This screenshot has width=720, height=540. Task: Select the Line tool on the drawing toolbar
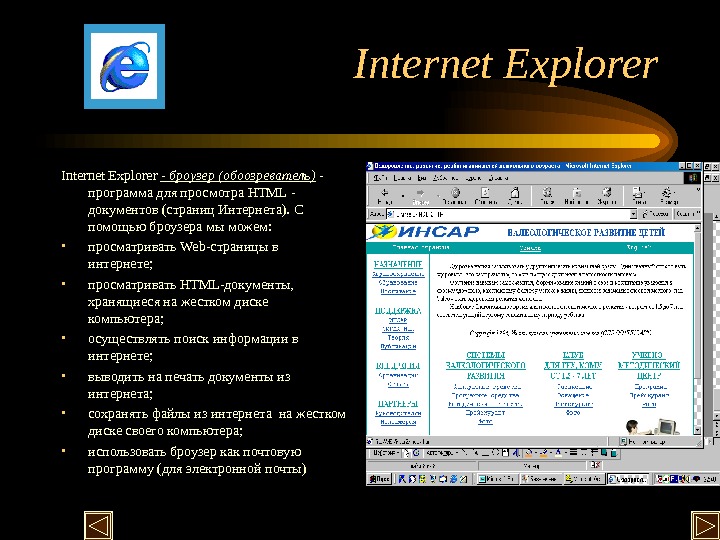[464, 453]
